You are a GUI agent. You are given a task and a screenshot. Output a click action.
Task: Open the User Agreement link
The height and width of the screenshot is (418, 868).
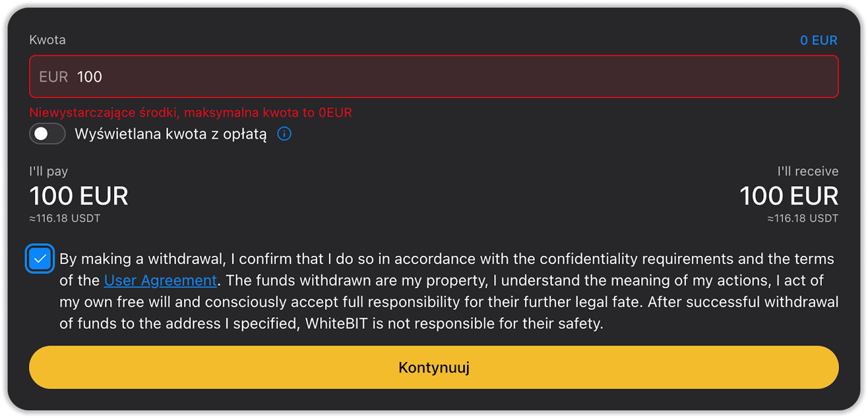pyautogui.click(x=160, y=280)
